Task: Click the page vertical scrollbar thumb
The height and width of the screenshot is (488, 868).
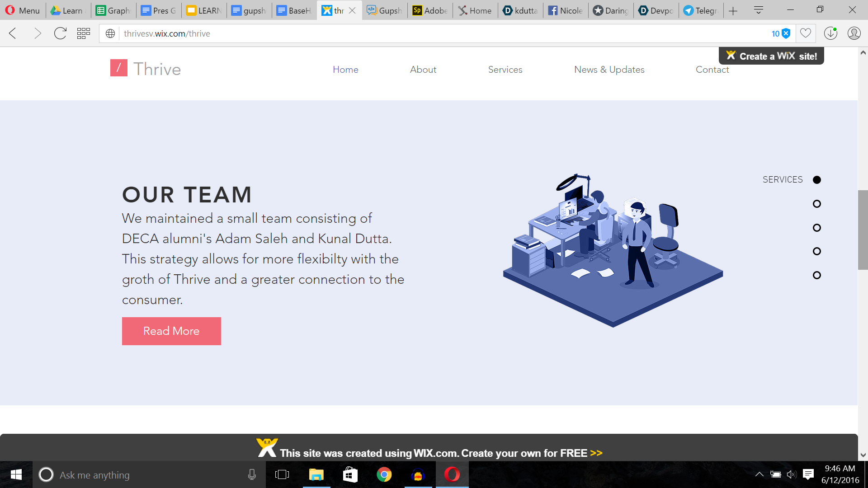Action: (863, 230)
